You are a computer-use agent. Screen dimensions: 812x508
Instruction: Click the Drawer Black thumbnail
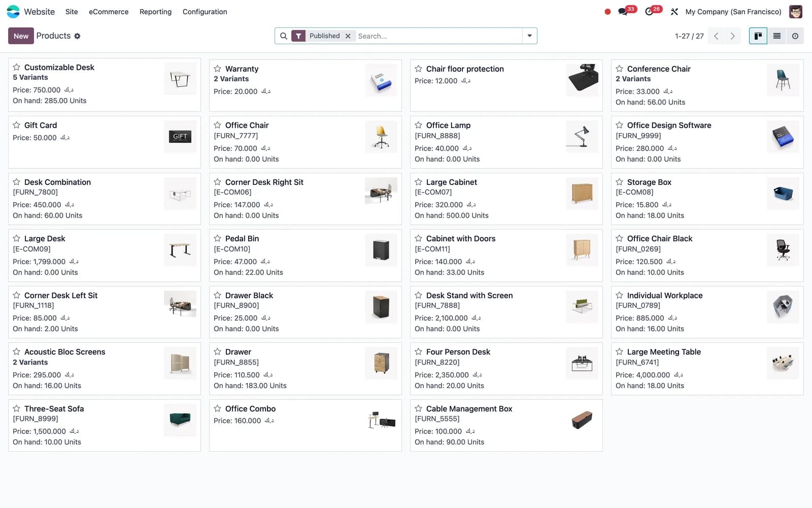[381, 307]
